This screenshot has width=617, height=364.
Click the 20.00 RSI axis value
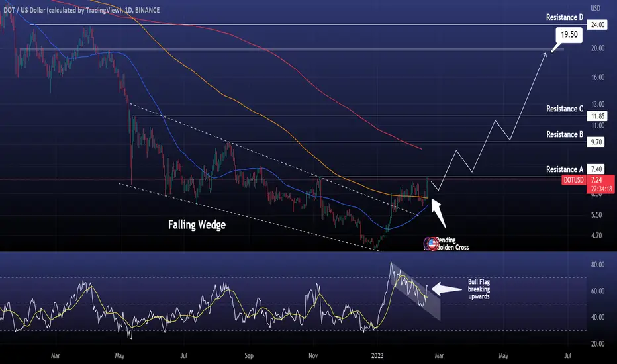click(597, 344)
